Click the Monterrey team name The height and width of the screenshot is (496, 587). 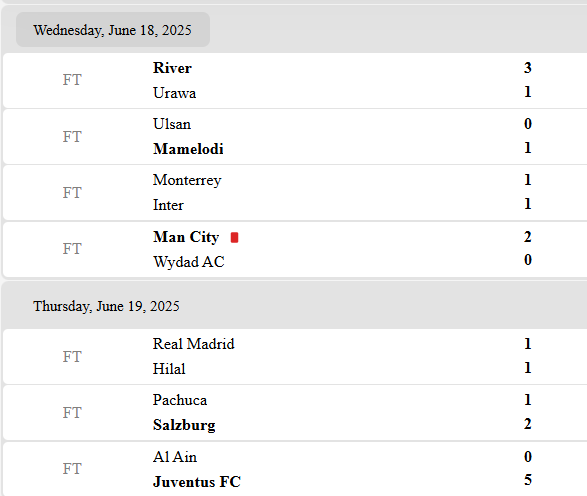click(187, 180)
